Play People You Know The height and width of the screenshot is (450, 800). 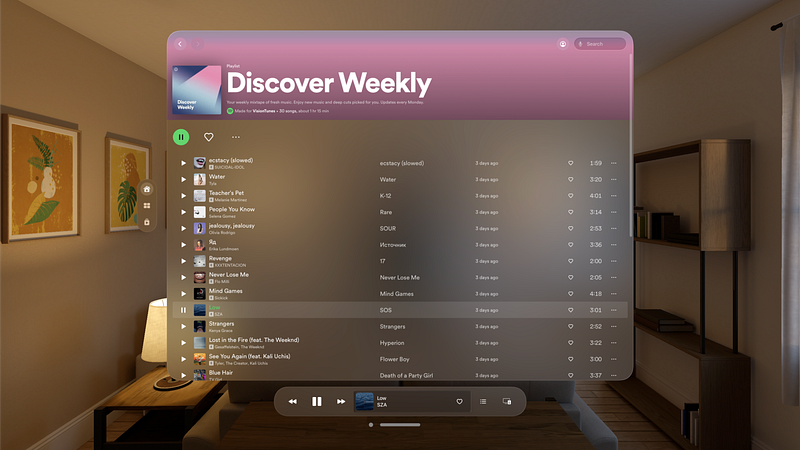183,212
